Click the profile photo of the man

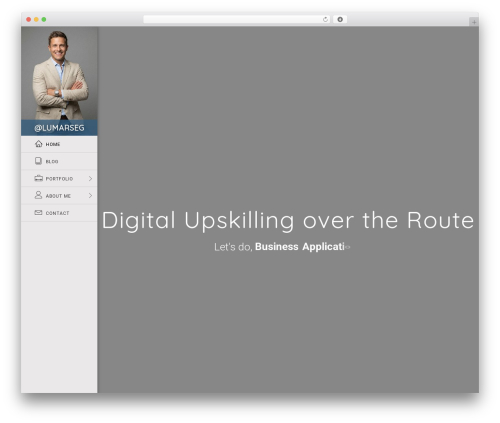pyautogui.click(x=59, y=73)
